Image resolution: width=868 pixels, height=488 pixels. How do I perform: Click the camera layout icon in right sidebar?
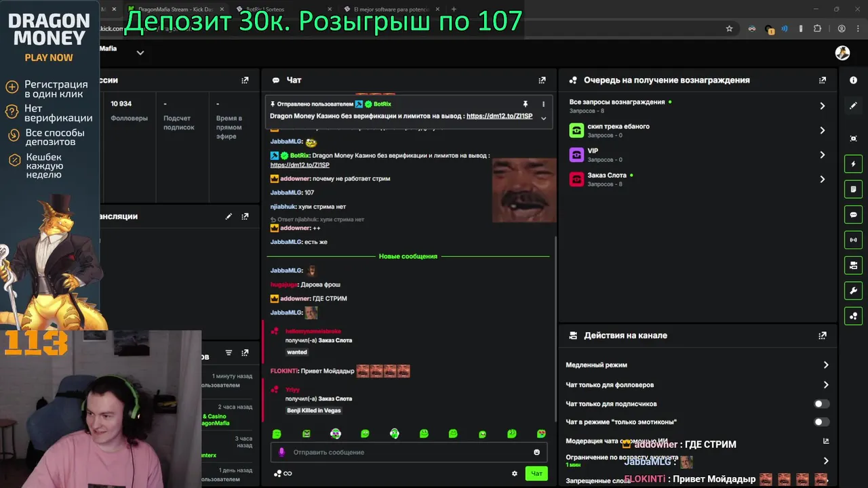853,265
